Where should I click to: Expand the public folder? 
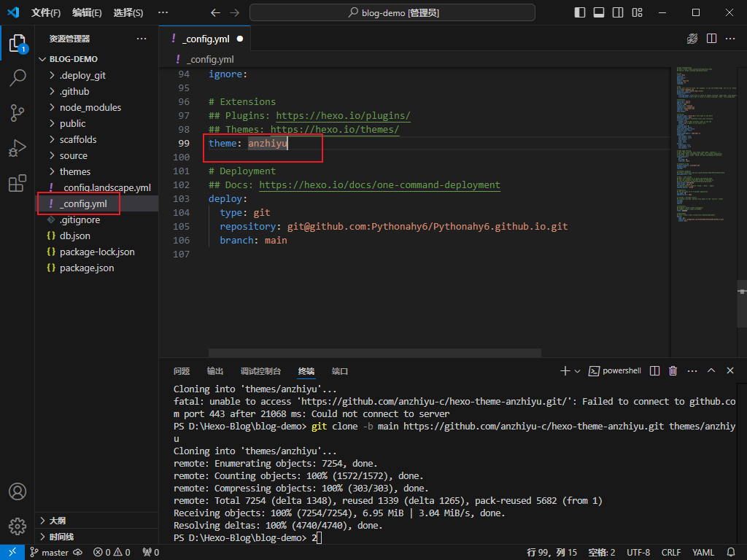(97, 123)
